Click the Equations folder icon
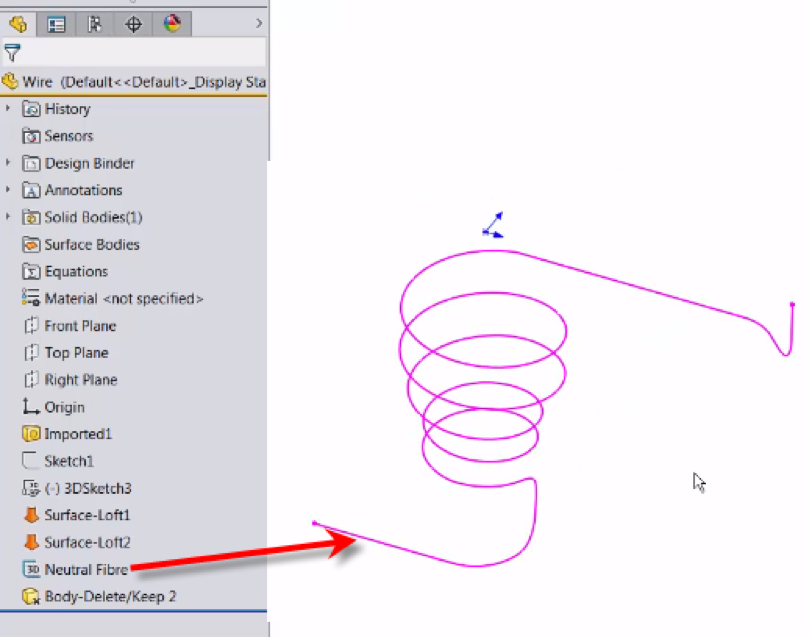This screenshot has width=810, height=637. 31,271
